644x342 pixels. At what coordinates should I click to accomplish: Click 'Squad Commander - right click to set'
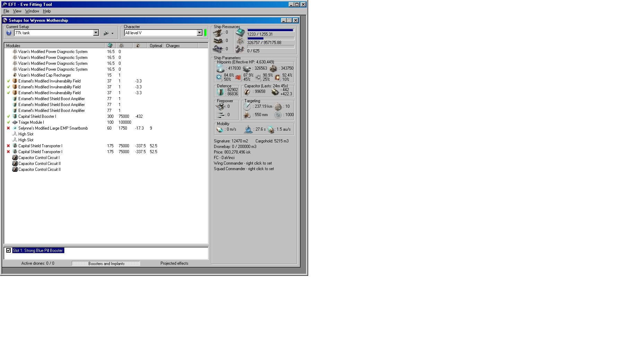pos(244,169)
